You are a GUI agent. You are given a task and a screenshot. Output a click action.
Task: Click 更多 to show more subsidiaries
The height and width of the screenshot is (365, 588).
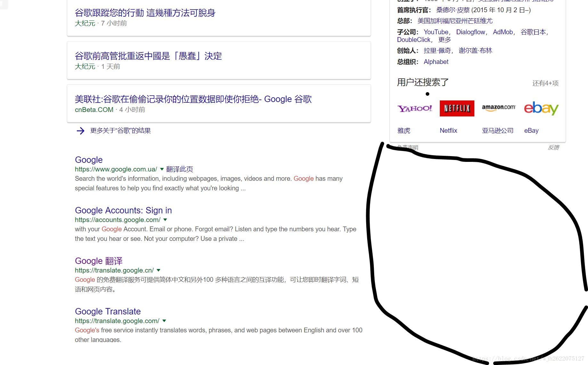tap(445, 40)
